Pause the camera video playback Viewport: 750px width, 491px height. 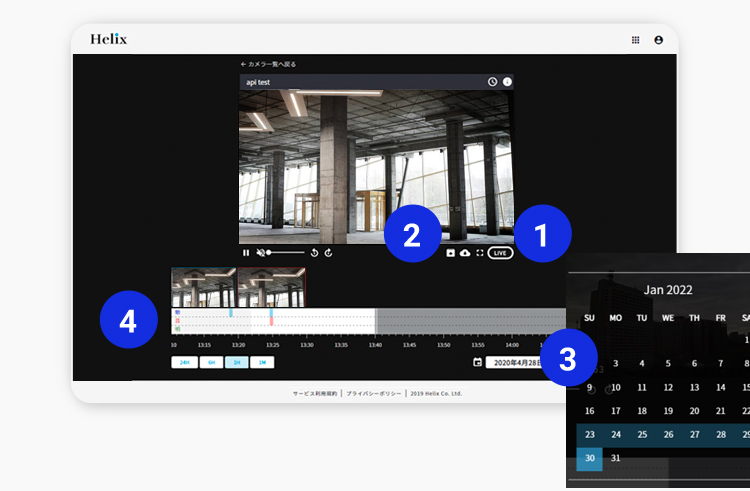[x=246, y=253]
